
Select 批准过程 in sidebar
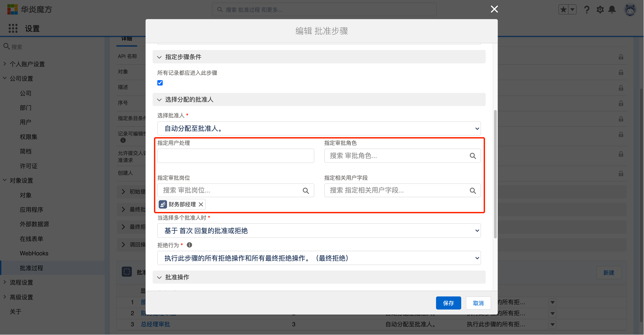pyautogui.click(x=52, y=268)
